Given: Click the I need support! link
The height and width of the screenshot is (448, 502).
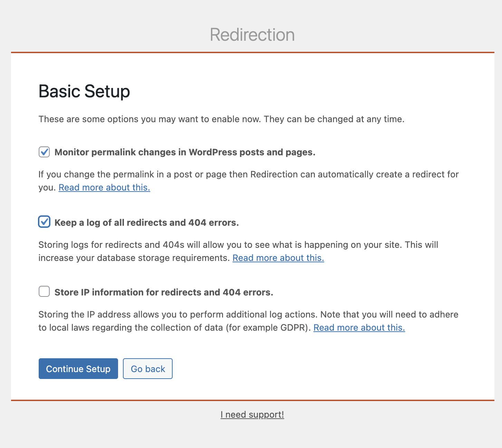Looking at the screenshot, I should (252, 415).
